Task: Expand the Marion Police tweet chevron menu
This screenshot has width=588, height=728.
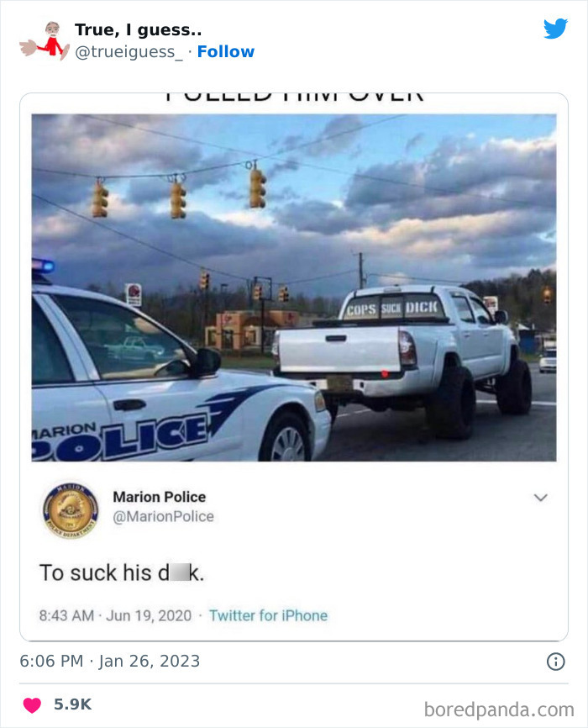Action: point(541,498)
